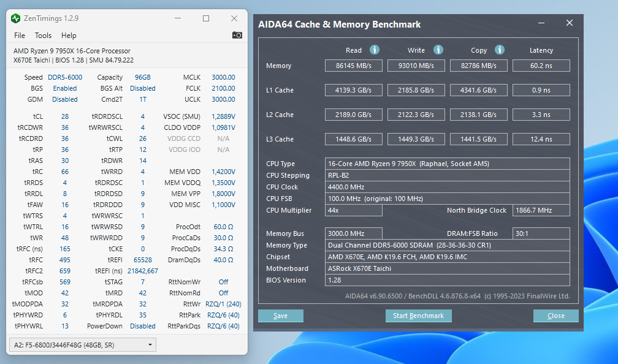Click Memory Type DDR5-6000 SDRAM field
This screenshot has width=618, height=364.
pyautogui.click(x=448, y=245)
